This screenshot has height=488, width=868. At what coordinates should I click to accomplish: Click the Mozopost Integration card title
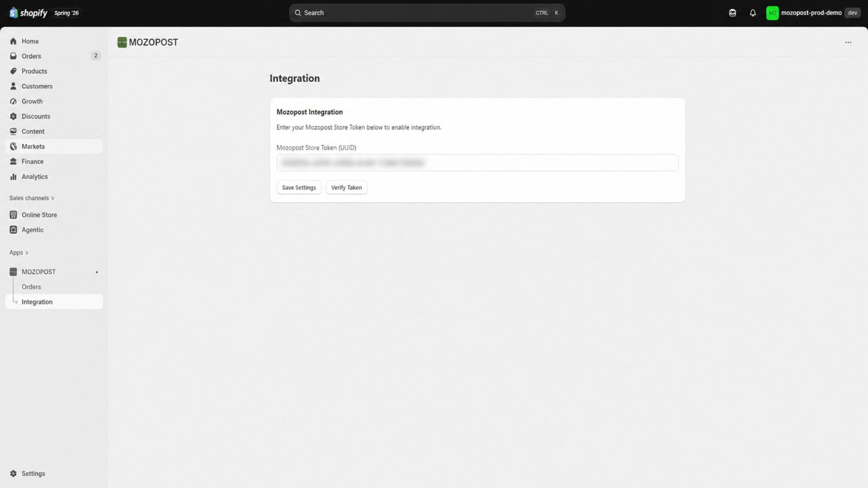tap(310, 112)
